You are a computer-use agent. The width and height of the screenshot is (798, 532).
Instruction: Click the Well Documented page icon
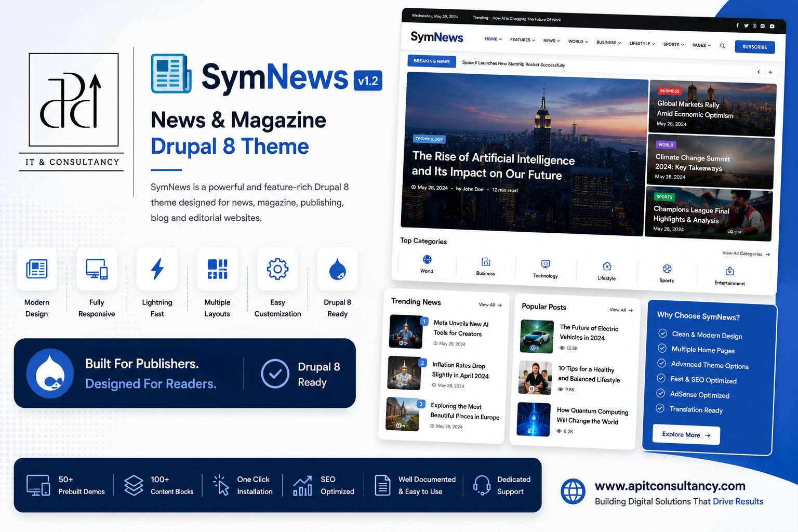[x=382, y=485]
